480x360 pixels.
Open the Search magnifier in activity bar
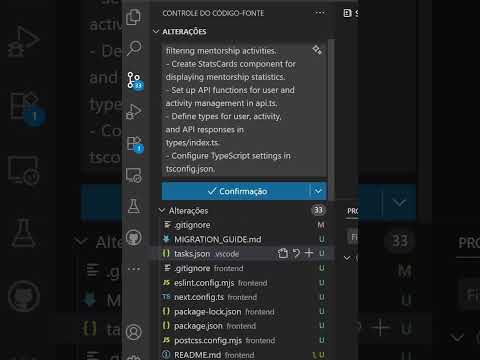click(134, 48)
